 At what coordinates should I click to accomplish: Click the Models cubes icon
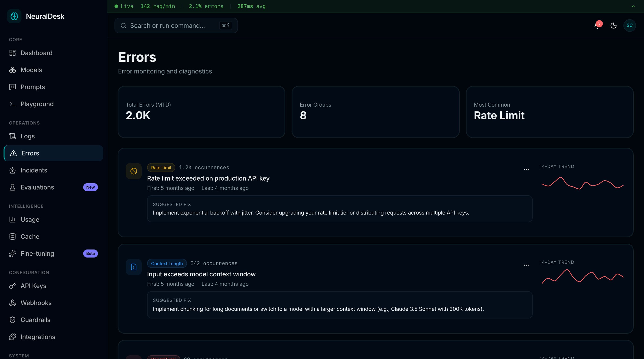tap(12, 70)
